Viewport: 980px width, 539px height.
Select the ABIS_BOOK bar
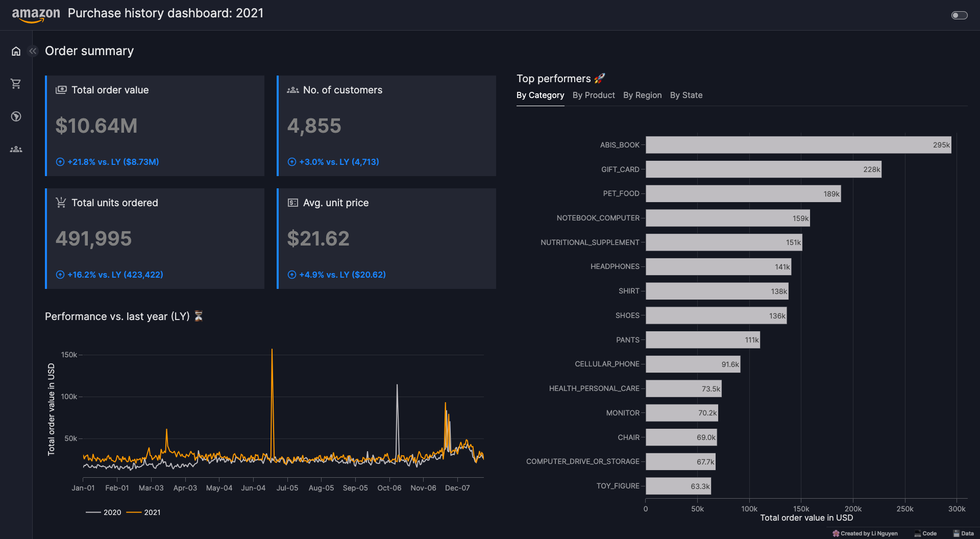pos(798,145)
